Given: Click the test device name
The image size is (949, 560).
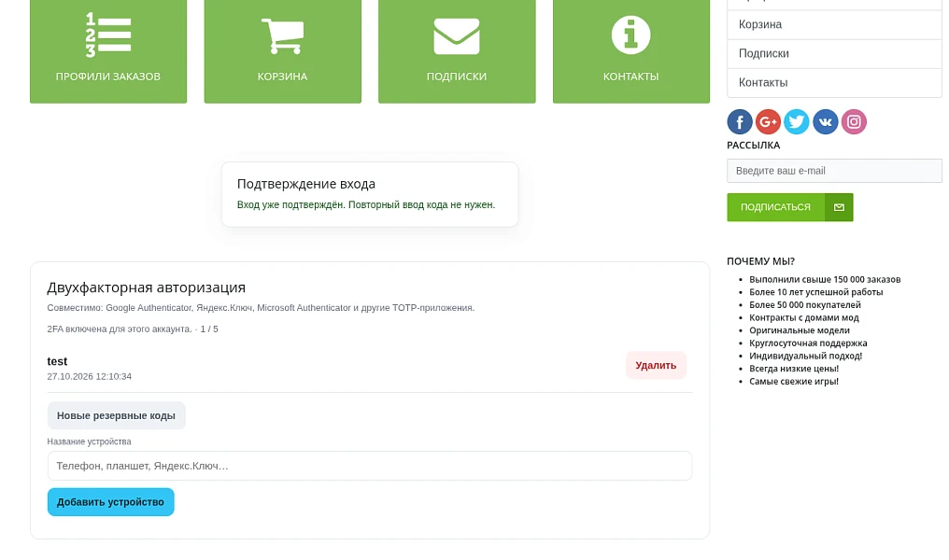Looking at the screenshot, I should tap(57, 361).
